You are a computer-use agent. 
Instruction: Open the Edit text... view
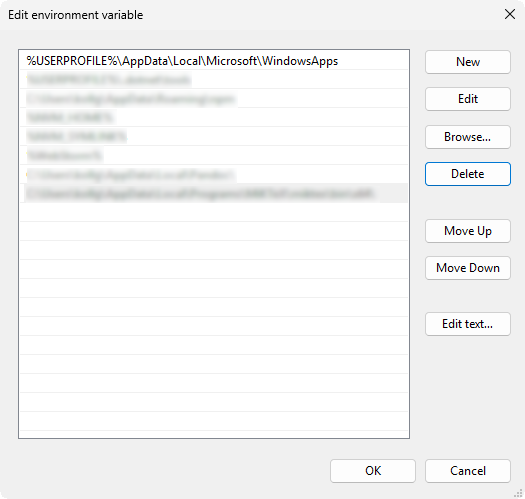468,324
